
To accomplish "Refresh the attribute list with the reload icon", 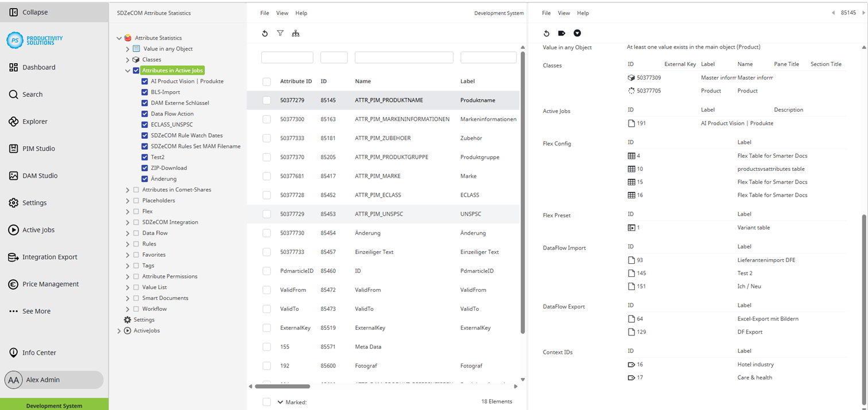I will tap(265, 33).
